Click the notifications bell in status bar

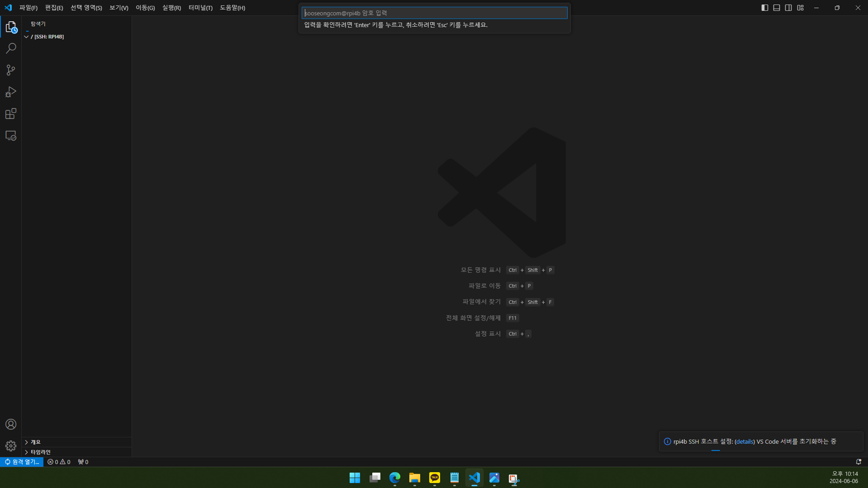(x=859, y=462)
